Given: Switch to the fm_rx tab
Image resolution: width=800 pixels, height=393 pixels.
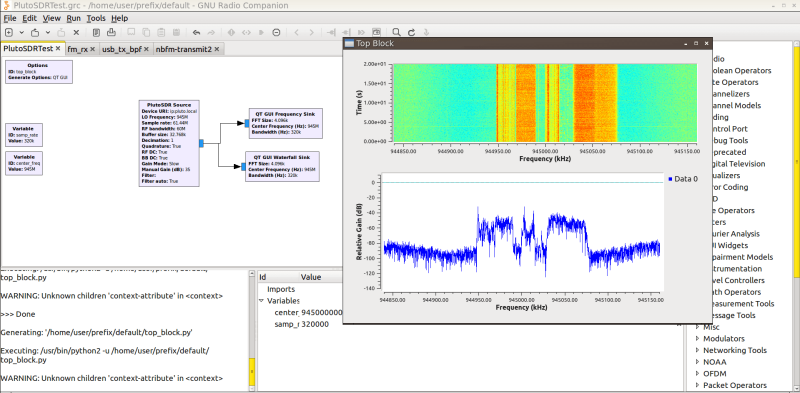Looking at the screenshot, I should tap(78, 49).
